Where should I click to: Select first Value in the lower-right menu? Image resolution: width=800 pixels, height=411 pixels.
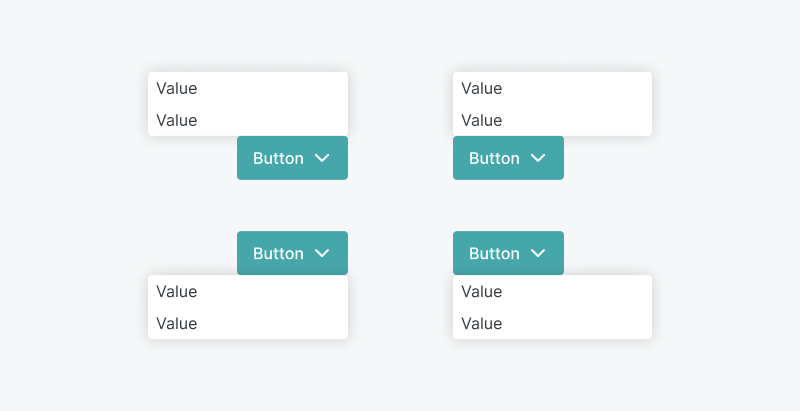[553, 291]
